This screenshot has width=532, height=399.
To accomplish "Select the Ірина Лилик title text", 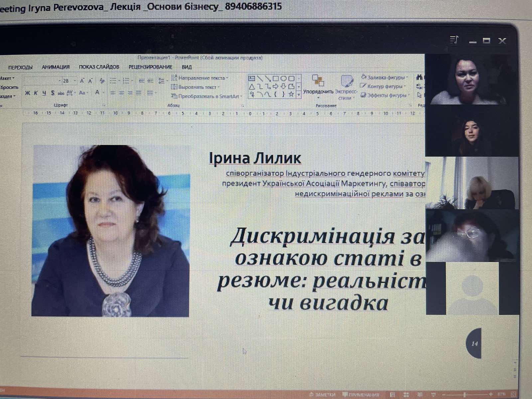I will (x=255, y=158).
